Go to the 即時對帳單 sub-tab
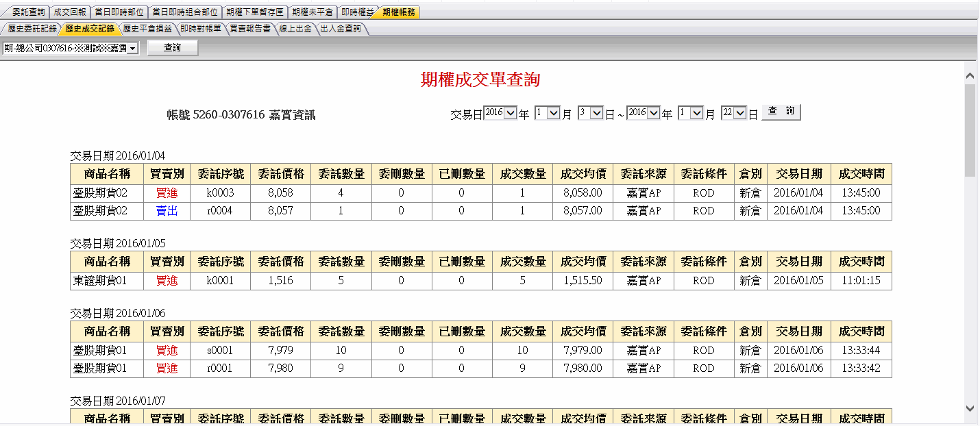 (x=201, y=29)
